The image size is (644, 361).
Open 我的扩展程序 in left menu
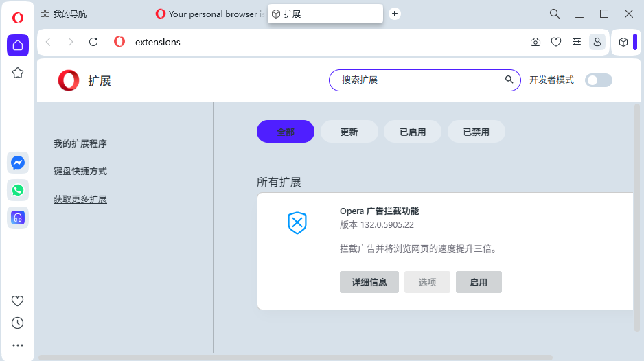click(80, 143)
